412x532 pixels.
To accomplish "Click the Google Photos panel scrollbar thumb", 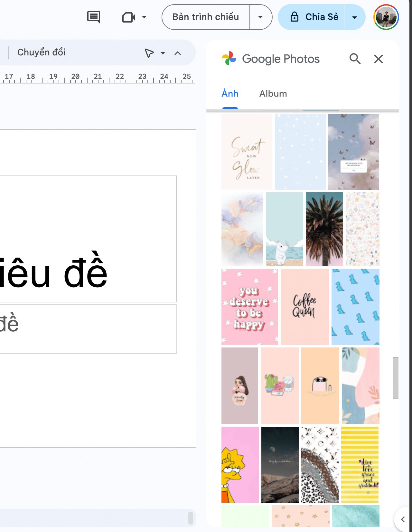I will pyautogui.click(x=396, y=378).
